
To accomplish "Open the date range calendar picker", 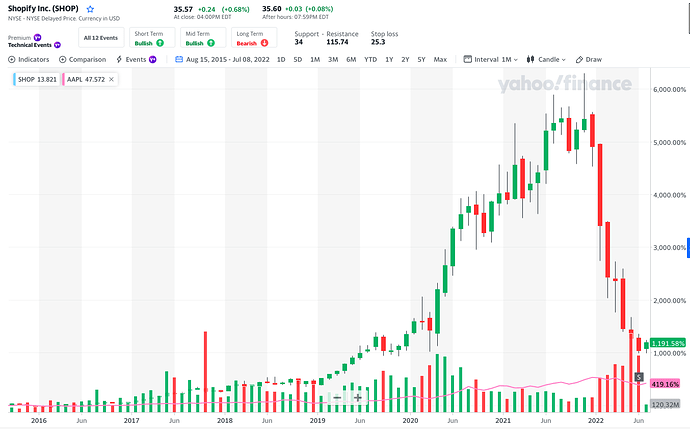I will [179, 59].
